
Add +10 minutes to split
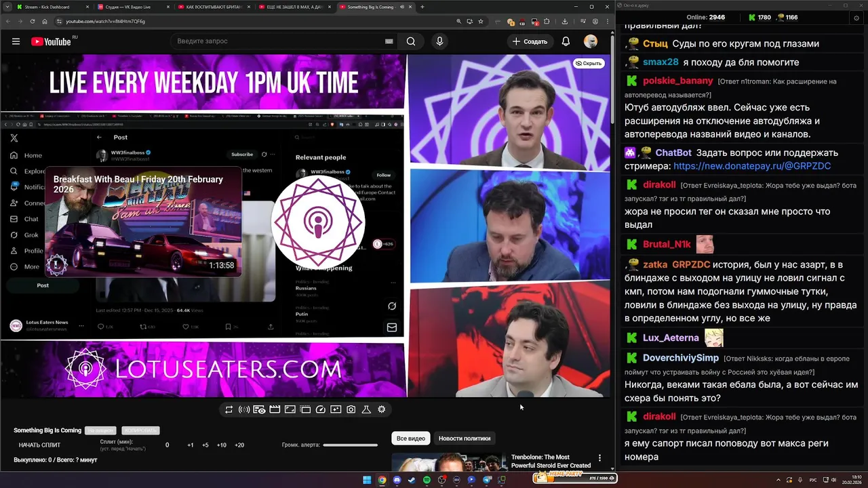[222, 445]
